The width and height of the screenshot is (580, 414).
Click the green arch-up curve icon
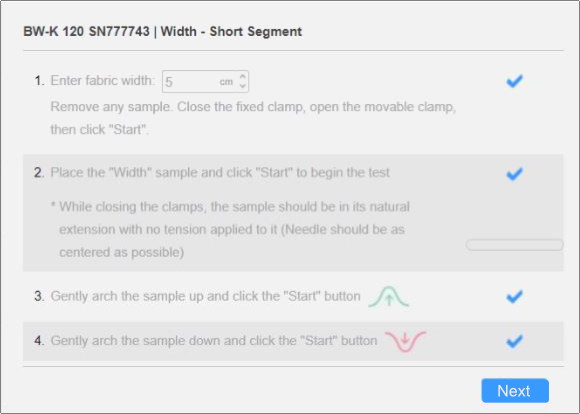click(x=389, y=297)
